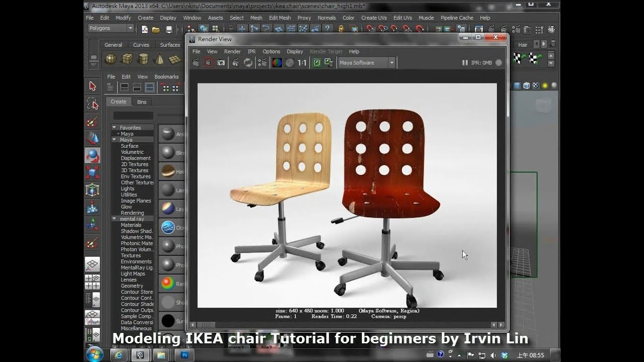Open Render Settings clapperboard icon
The height and width of the screenshot is (362, 644).
[x=262, y=63]
